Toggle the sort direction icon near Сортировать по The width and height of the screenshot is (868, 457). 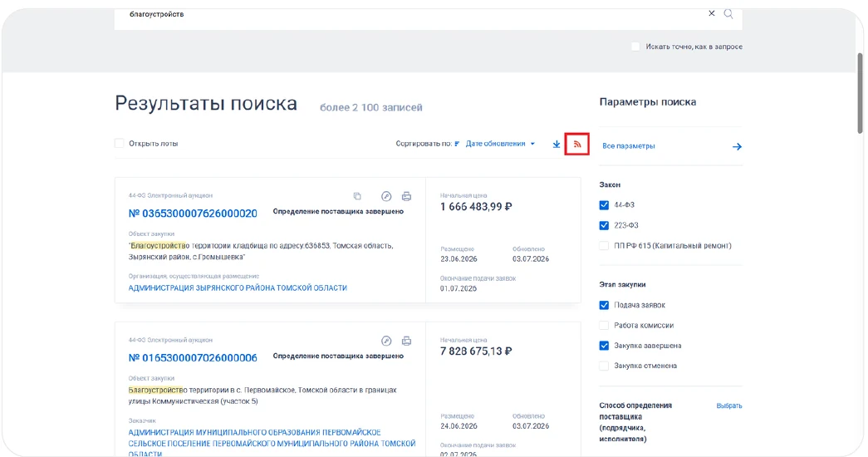[457, 144]
